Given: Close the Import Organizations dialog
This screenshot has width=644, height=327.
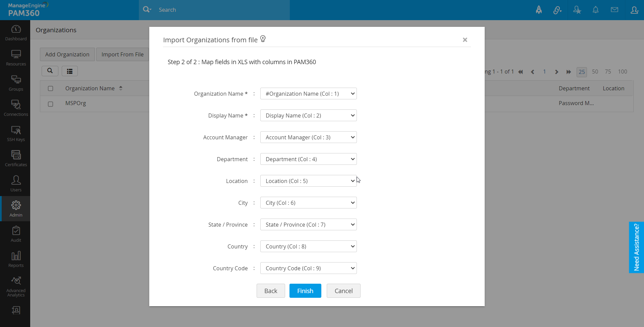Looking at the screenshot, I should coord(465,40).
